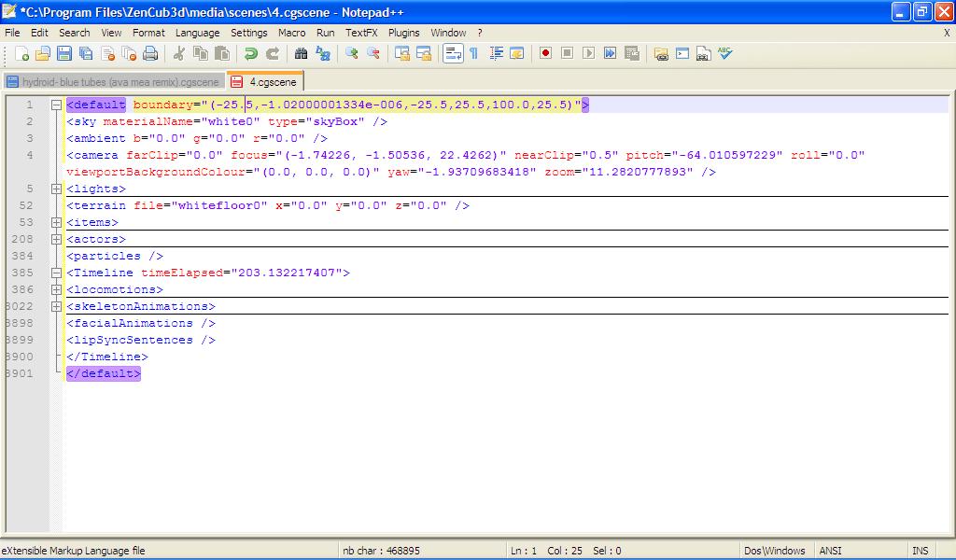Toggle word wrap in the toolbar
956x560 pixels.
(453, 54)
